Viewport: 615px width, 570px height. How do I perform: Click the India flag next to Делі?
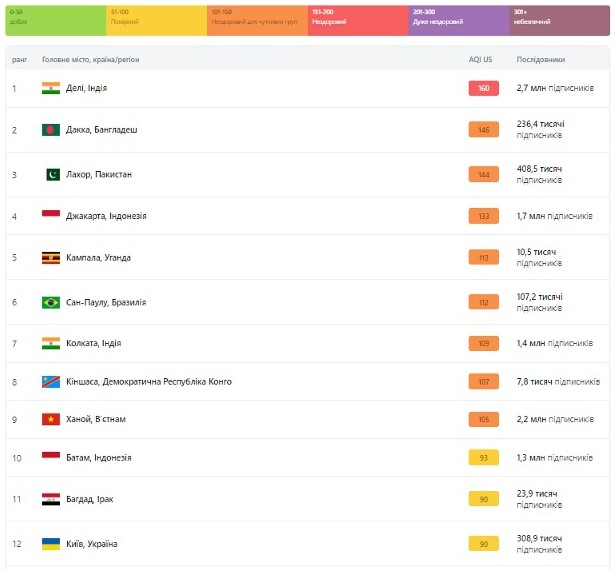[x=51, y=88]
